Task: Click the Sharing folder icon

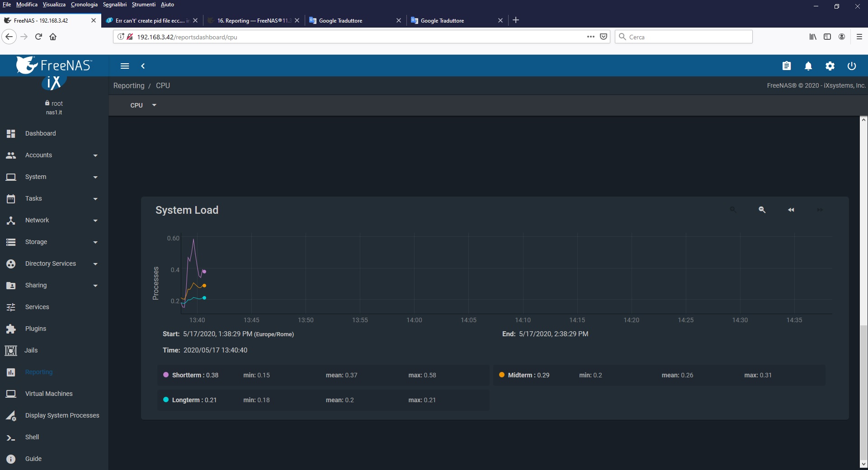Action: [x=11, y=285]
